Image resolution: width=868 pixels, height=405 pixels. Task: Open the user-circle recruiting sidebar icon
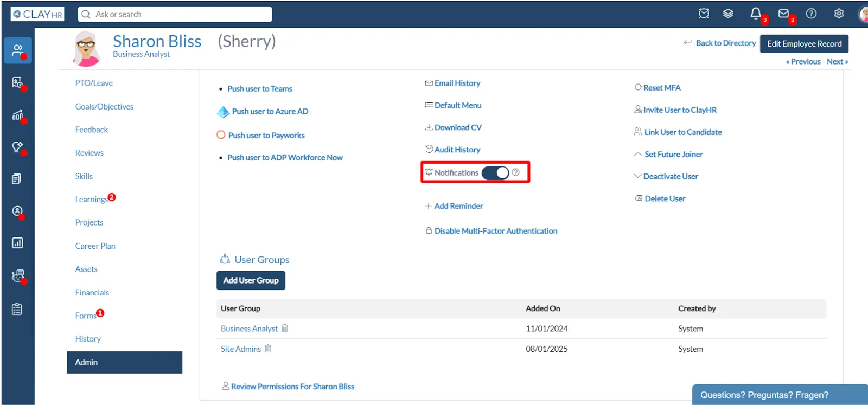tap(17, 211)
